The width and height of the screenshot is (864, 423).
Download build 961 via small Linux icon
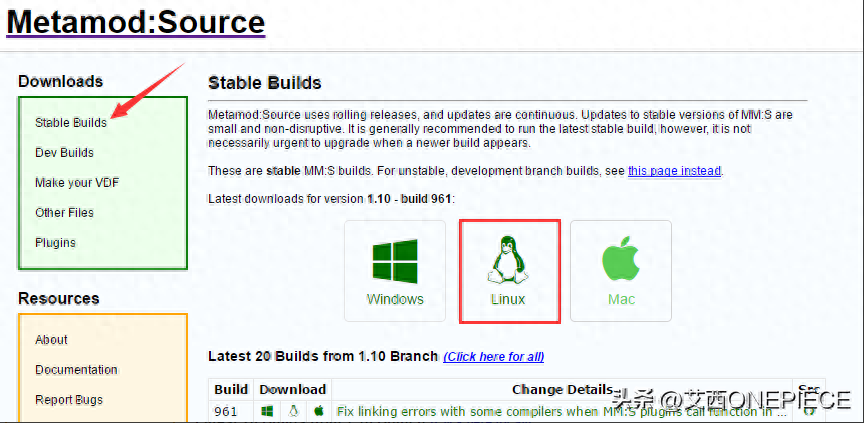click(294, 411)
